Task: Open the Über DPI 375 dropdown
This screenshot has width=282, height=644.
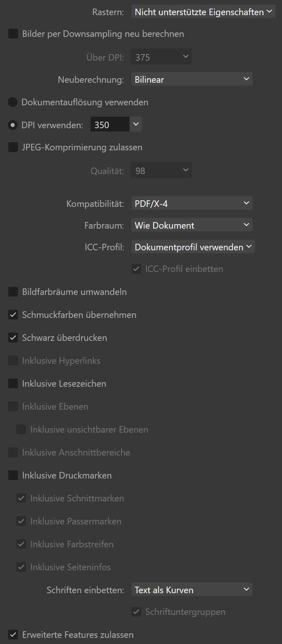Action: pyautogui.click(x=161, y=57)
